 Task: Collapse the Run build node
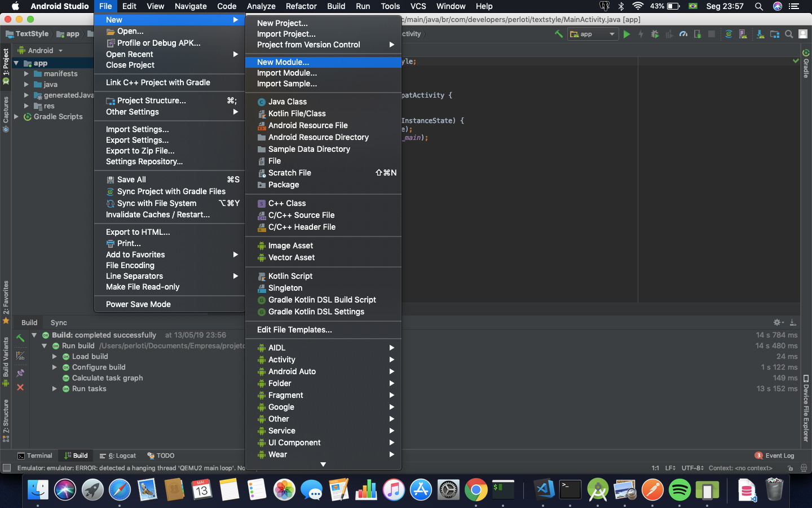click(45, 345)
